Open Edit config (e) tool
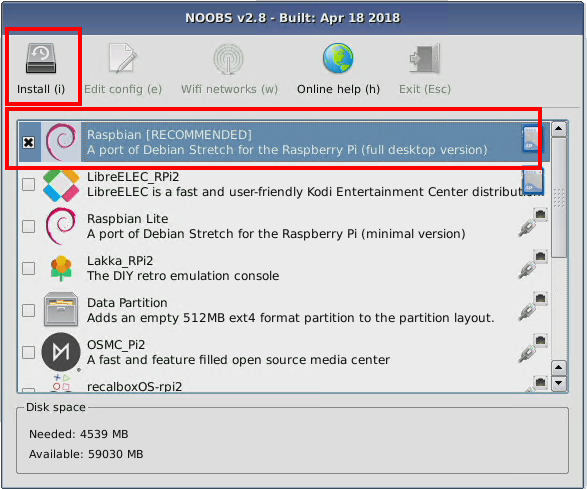Screen dimensions: 587x489 (x=123, y=68)
